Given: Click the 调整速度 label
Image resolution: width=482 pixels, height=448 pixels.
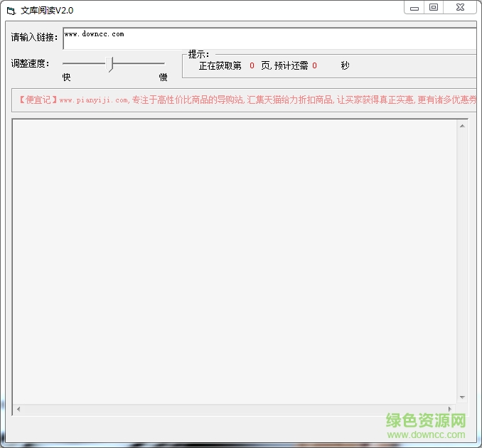Looking at the screenshot, I should tap(30, 63).
